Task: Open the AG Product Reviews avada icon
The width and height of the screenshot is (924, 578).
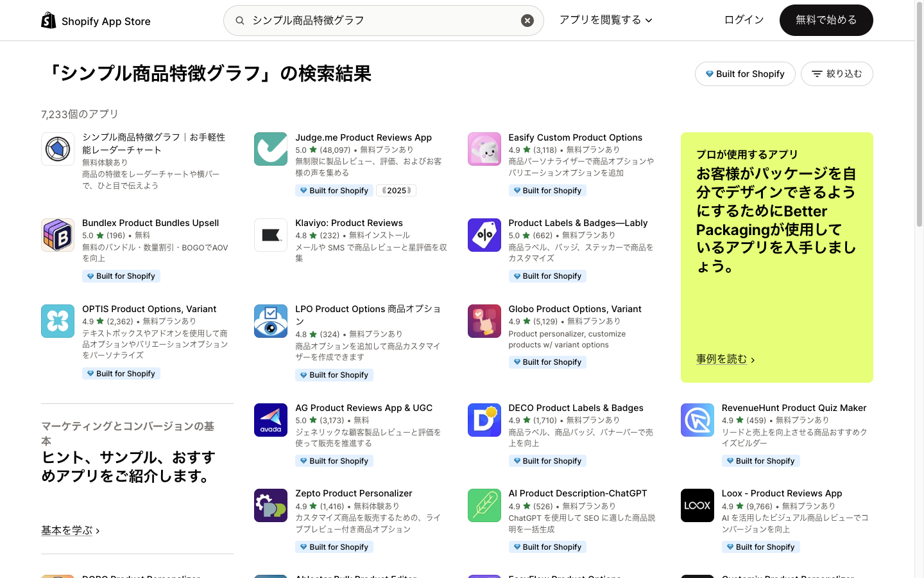Action: pos(271,420)
